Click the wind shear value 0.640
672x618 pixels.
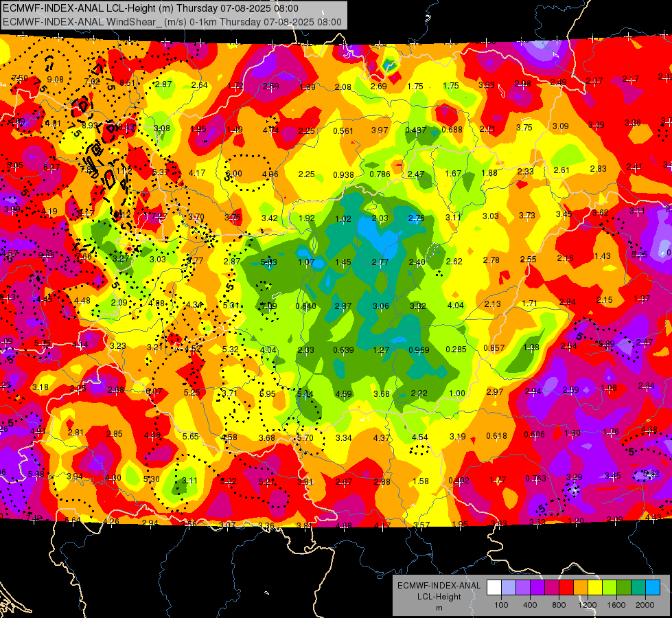pyautogui.click(x=305, y=306)
